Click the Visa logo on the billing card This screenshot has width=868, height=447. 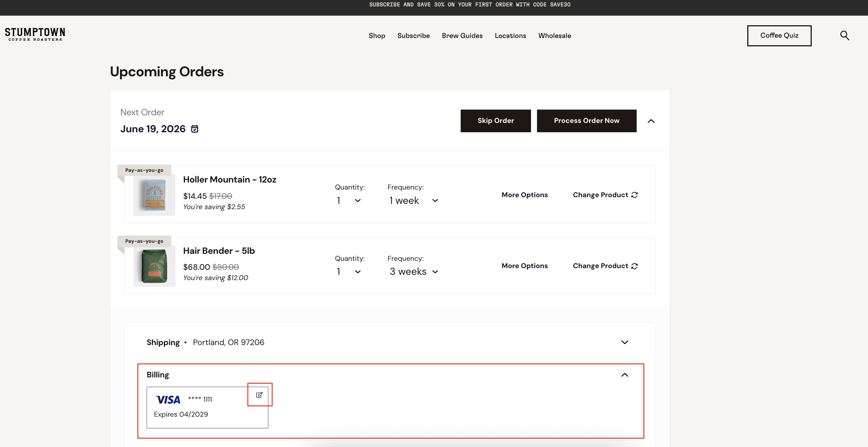click(168, 400)
